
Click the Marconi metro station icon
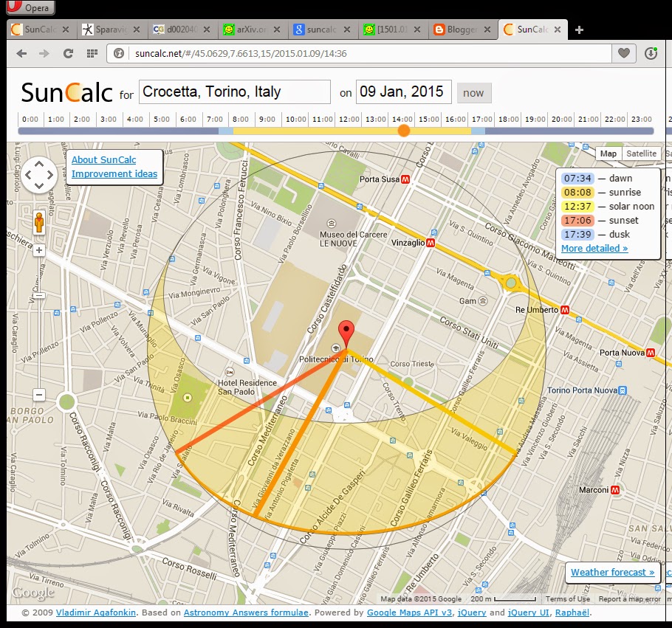(x=615, y=490)
